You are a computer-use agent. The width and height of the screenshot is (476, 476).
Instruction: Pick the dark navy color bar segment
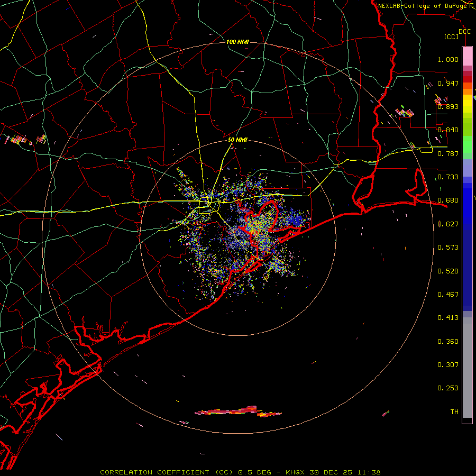[467, 270]
